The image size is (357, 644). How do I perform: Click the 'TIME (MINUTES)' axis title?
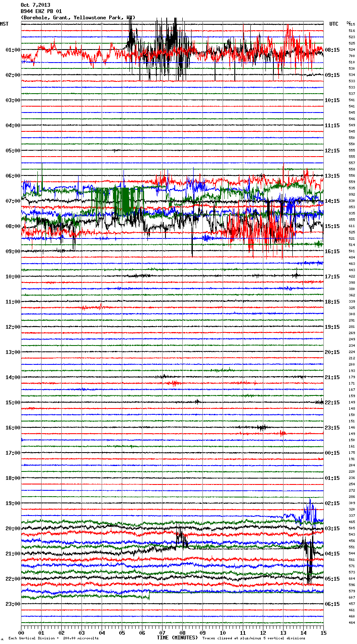pyautogui.click(x=177, y=638)
